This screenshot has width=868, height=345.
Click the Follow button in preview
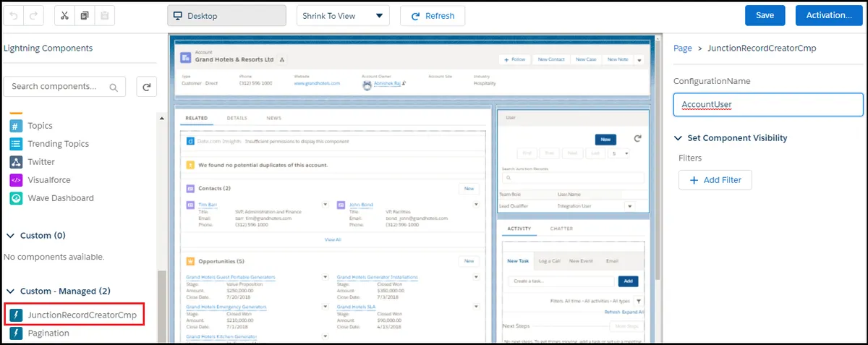coord(515,59)
